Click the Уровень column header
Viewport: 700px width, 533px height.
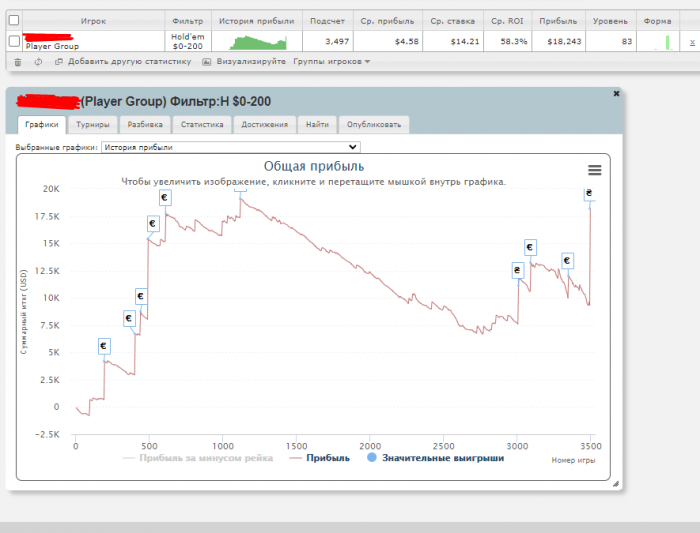pyautogui.click(x=610, y=21)
